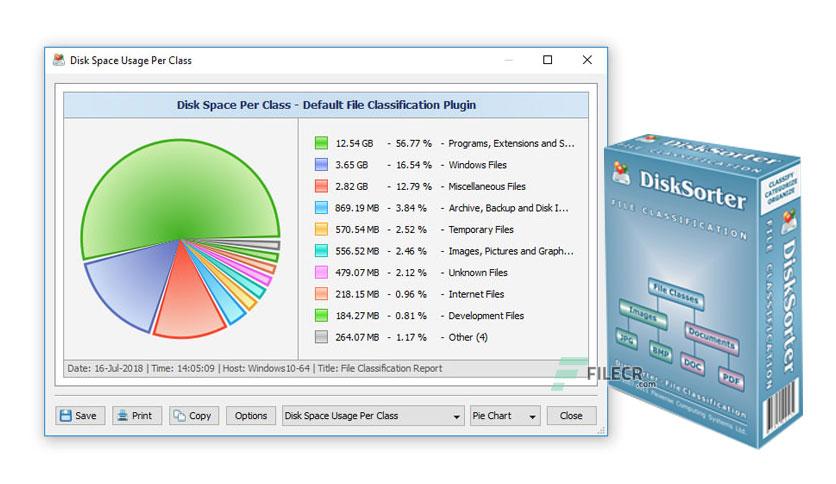Click the yellow Temporary Files legend swatch
The height and width of the screenshot is (484, 836).
coord(321,229)
